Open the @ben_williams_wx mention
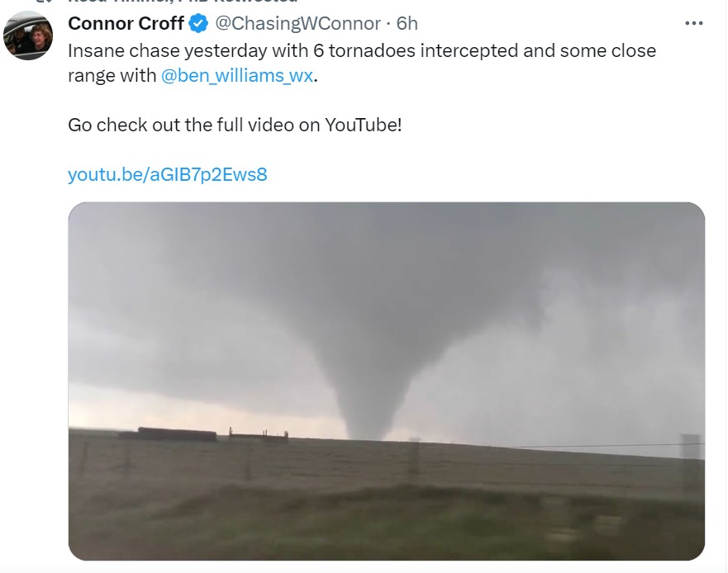 tap(237, 75)
